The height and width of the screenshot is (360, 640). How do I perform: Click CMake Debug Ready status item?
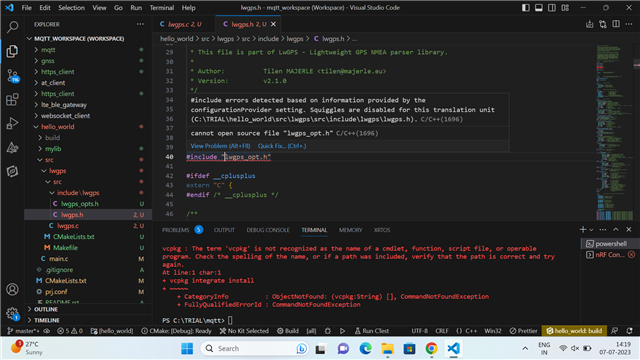(x=176, y=331)
